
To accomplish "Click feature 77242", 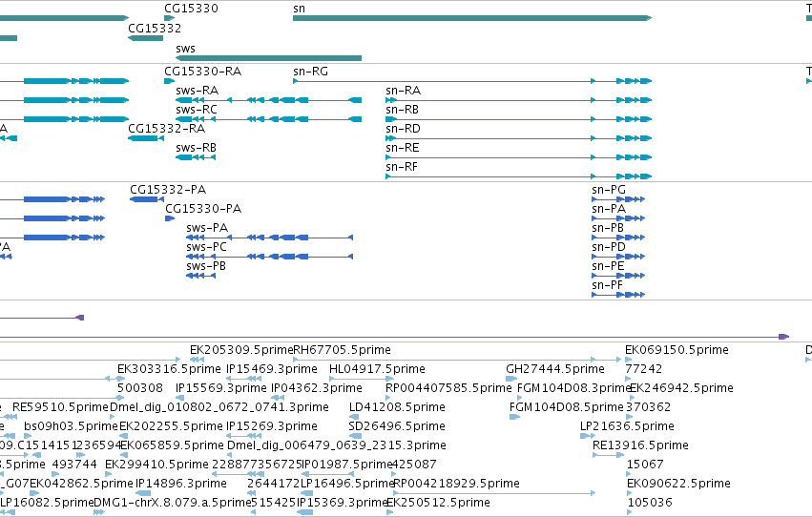I will (628, 379).
